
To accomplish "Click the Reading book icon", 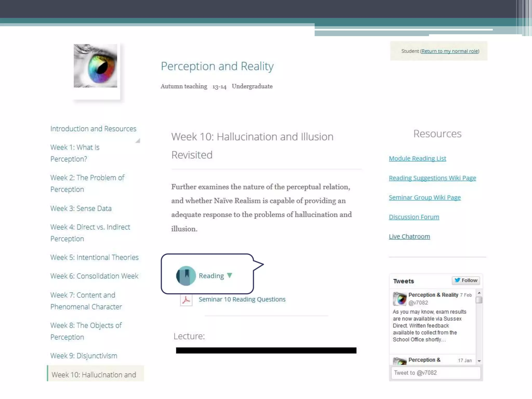I will click(x=186, y=276).
